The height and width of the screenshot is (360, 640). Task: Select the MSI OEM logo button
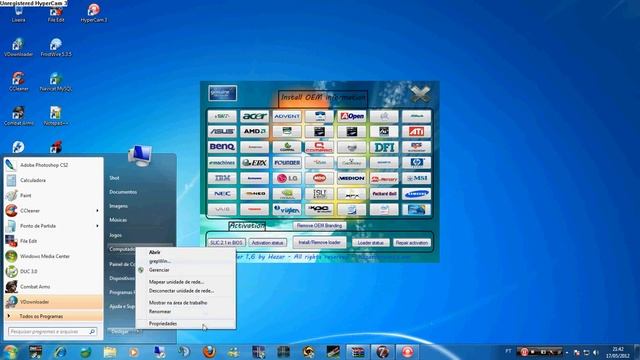point(416,178)
